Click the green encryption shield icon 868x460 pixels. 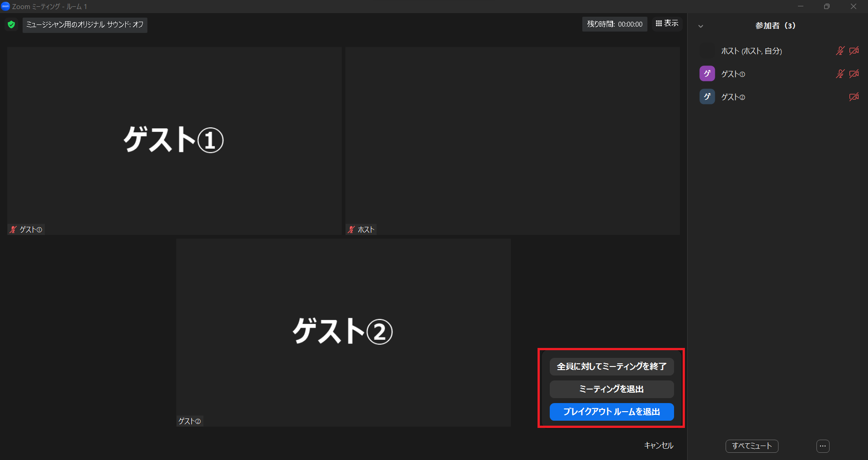[11, 24]
